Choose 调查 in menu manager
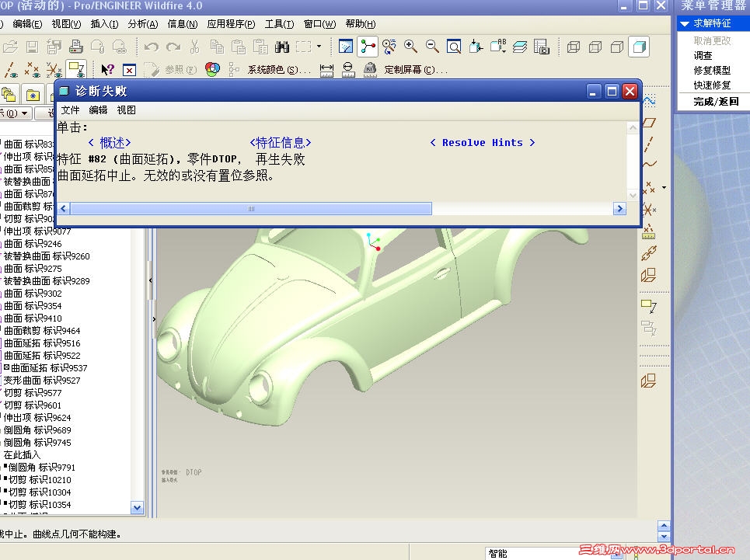750x560 pixels. tap(703, 55)
